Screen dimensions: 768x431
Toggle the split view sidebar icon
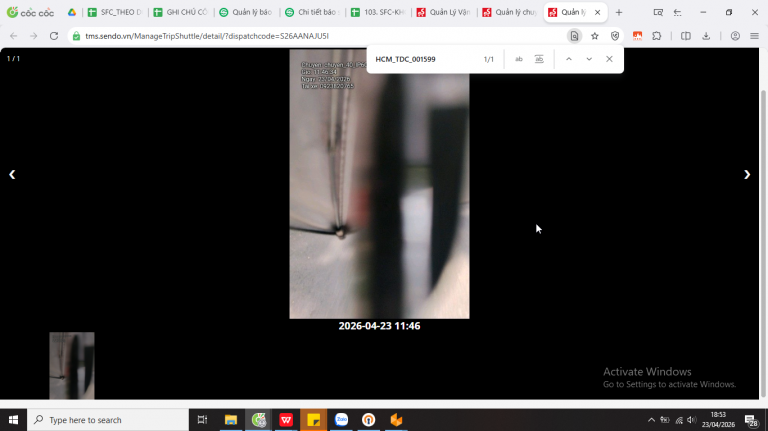[x=686, y=36]
